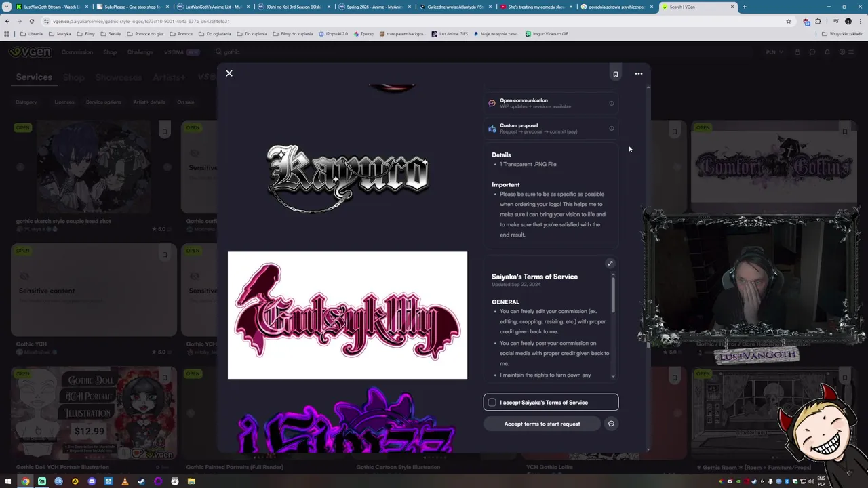Switch to the Services tab
The height and width of the screenshot is (488, 868).
pos(34,77)
